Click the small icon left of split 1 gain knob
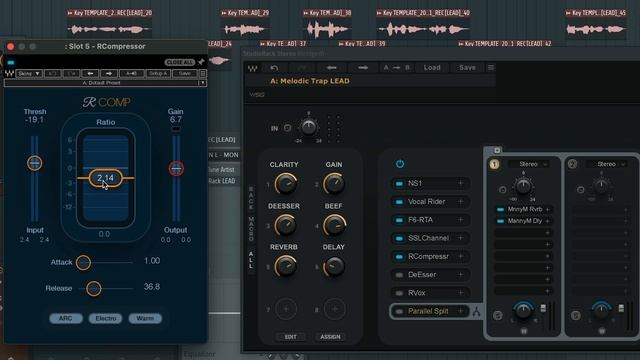640x360 pixels. pyautogui.click(x=502, y=190)
